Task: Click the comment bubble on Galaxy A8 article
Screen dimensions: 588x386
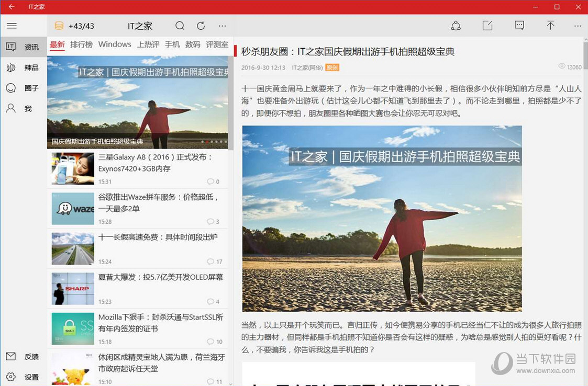Action: coord(213,181)
